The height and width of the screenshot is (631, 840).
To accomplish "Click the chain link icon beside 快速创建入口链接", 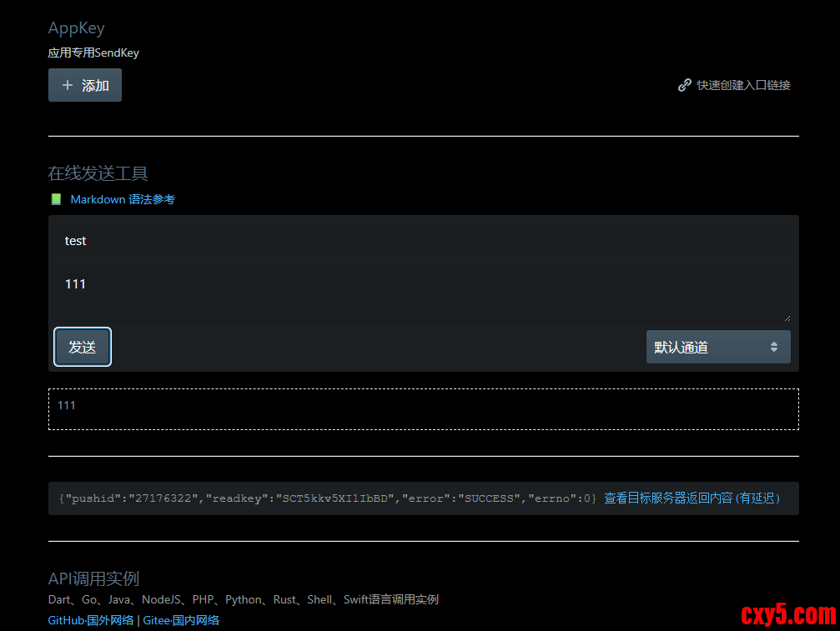I will pyautogui.click(x=684, y=85).
